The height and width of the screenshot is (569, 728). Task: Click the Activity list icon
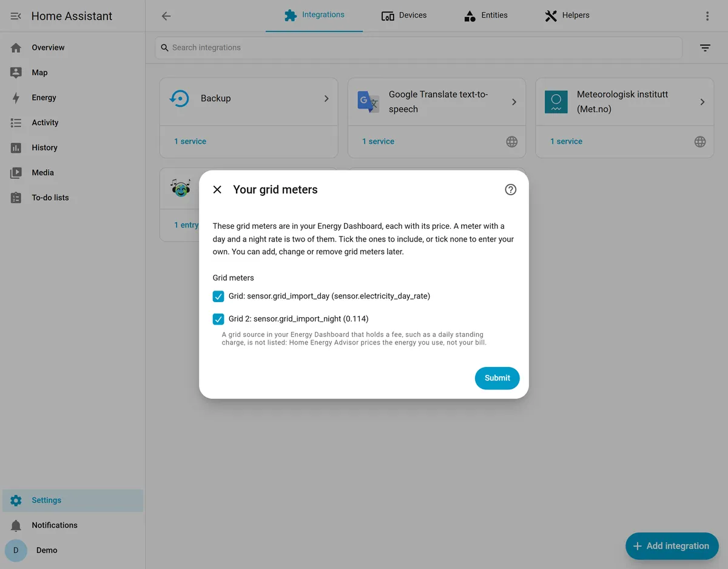click(x=16, y=123)
